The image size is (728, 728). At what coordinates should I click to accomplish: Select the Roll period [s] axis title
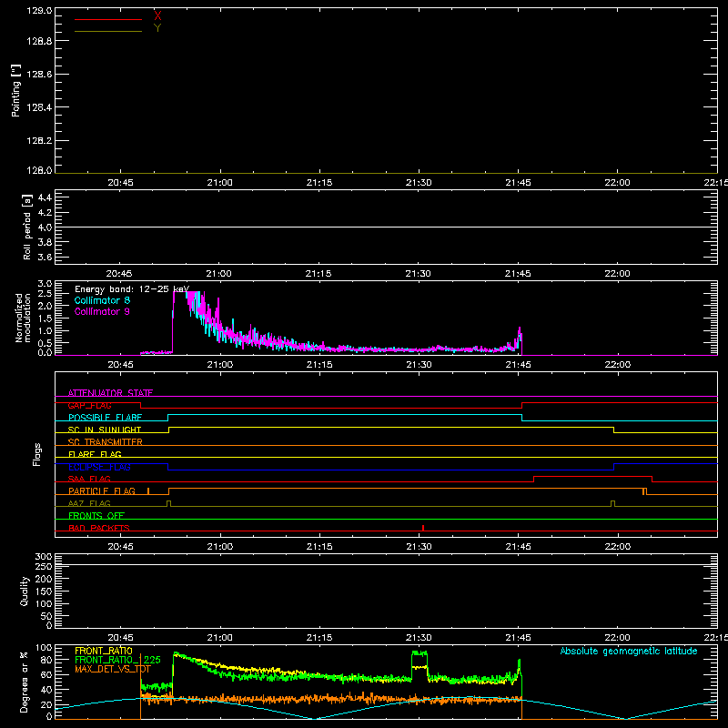(x=27, y=227)
